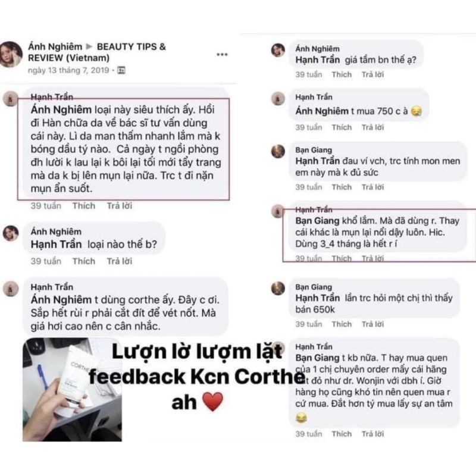Screen dimensions: 476x476
Task: Click the post date 'ngày 13 tháng 7, 2019'
Action: point(68,70)
